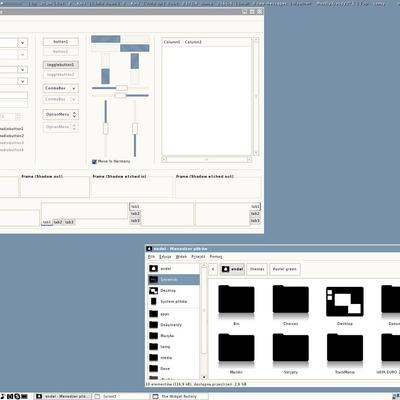Open the Przejdź menu
The height and width of the screenshot is (400, 400).
[x=198, y=257]
